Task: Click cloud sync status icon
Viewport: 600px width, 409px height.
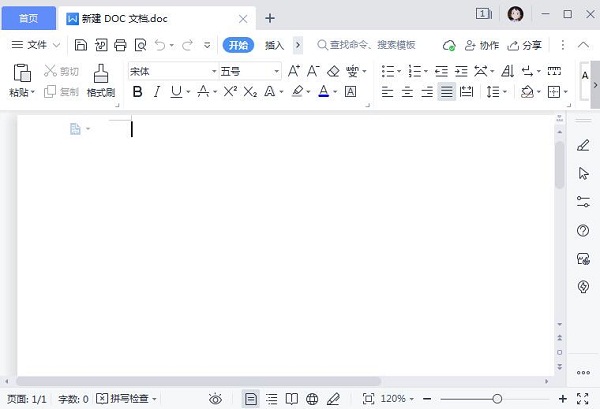Action: pos(449,46)
